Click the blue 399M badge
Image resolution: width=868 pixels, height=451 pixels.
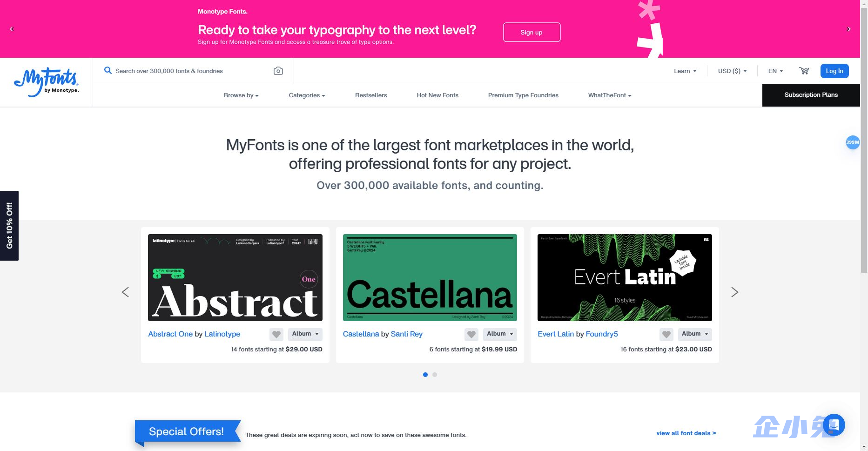click(852, 142)
